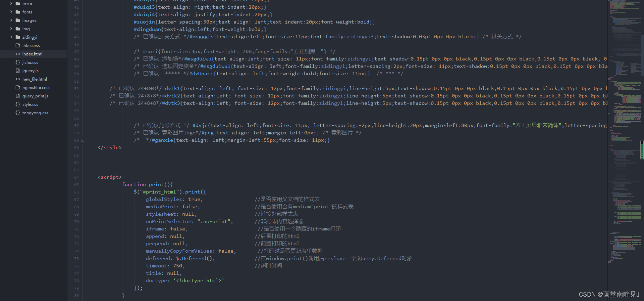Click 'timeout: 750,' option
644x301 pixels.
pyautogui.click(x=165, y=266)
